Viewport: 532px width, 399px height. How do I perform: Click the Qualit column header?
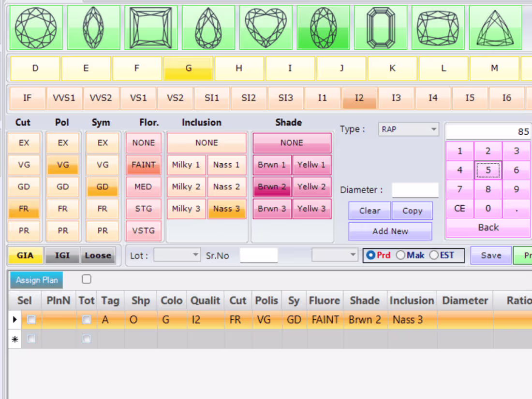pyautogui.click(x=205, y=300)
